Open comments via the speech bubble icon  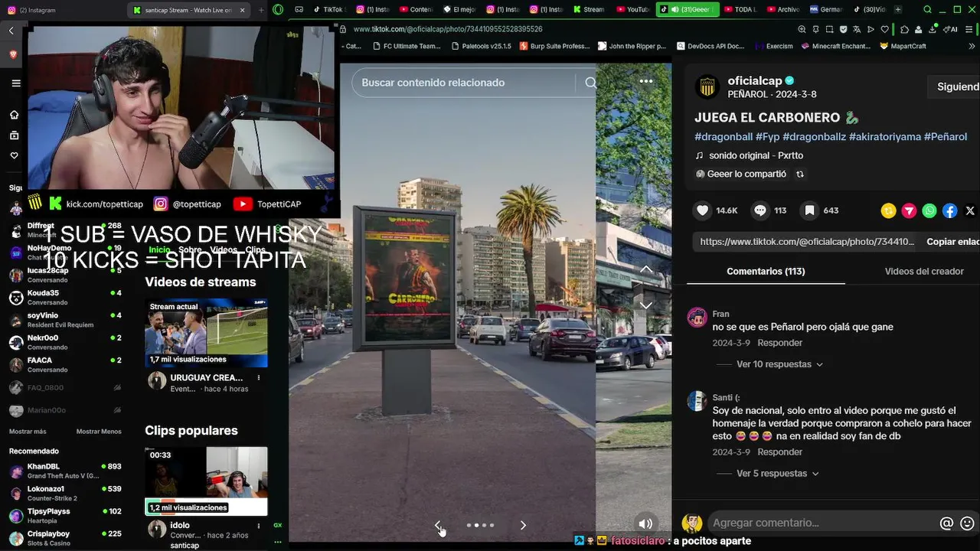point(759,210)
